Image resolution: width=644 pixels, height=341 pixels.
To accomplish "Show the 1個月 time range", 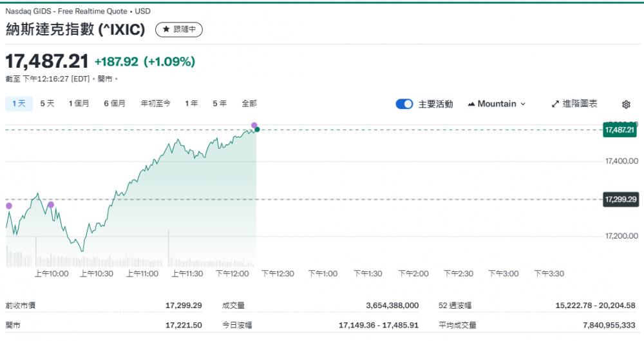I will [79, 103].
